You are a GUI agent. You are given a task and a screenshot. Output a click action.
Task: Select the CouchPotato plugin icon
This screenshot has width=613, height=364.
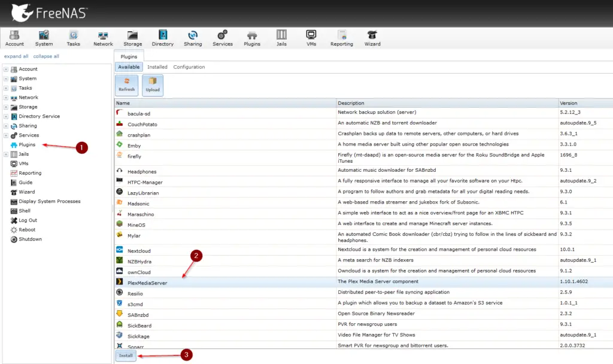[x=120, y=123]
